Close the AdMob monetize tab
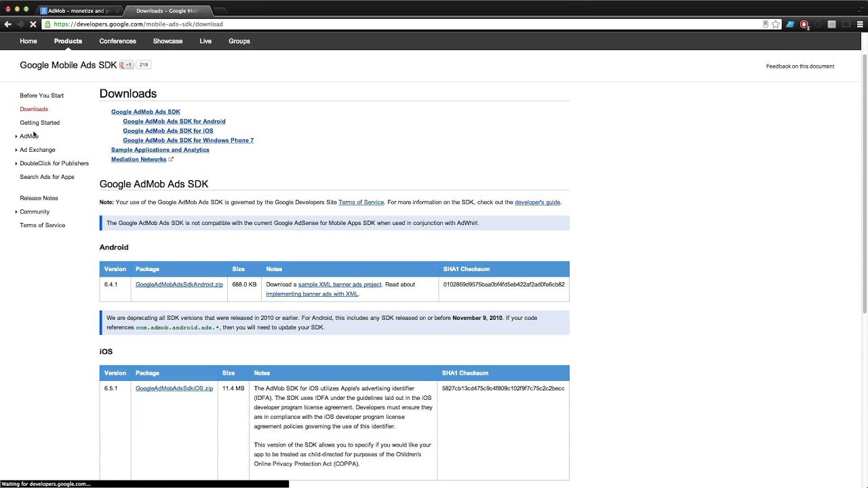Viewport: 868px width, 488px height. click(x=117, y=11)
